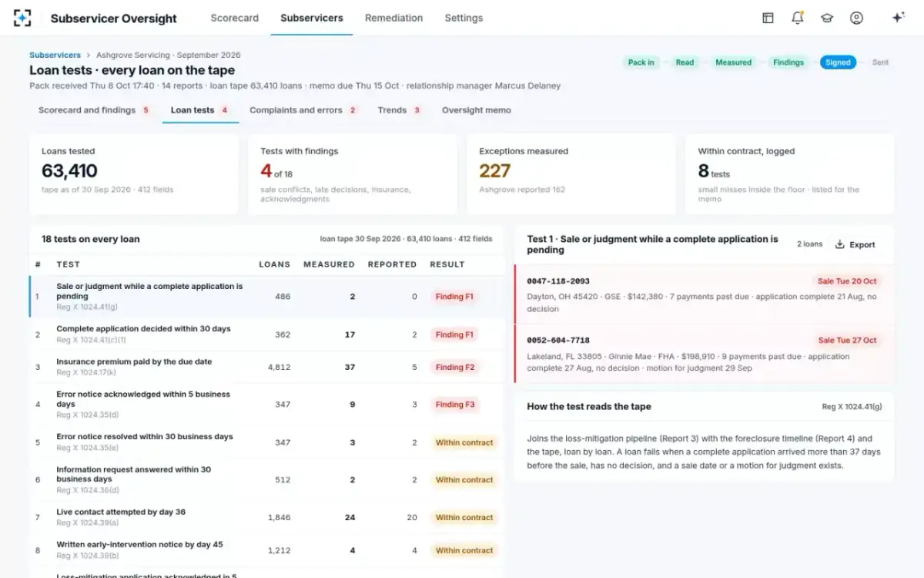The height and width of the screenshot is (578, 924).
Task: Switch to Oversight memo tab
Action: coord(477,110)
